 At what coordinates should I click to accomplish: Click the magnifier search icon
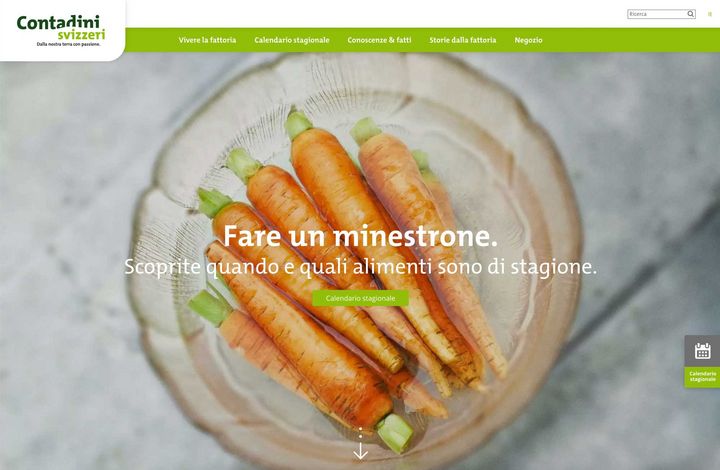tap(690, 14)
